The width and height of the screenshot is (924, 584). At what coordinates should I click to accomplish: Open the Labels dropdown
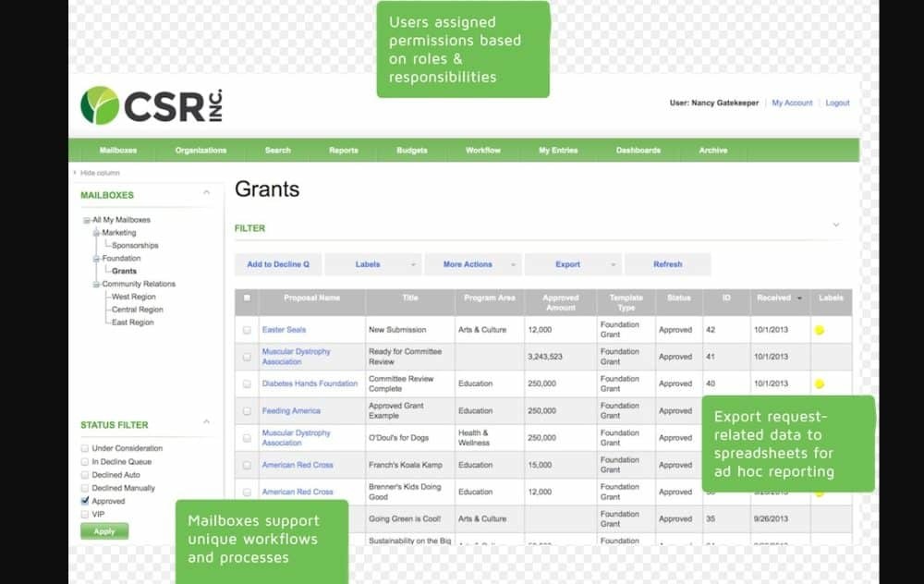[373, 264]
